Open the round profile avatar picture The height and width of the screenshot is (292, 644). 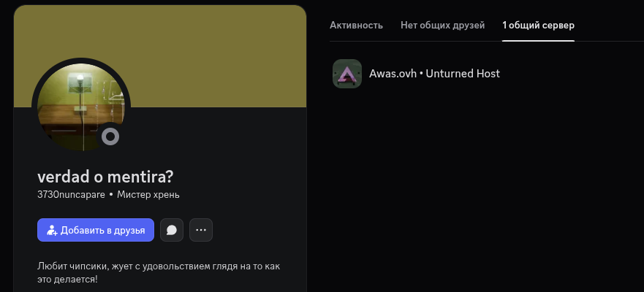pos(80,106)
